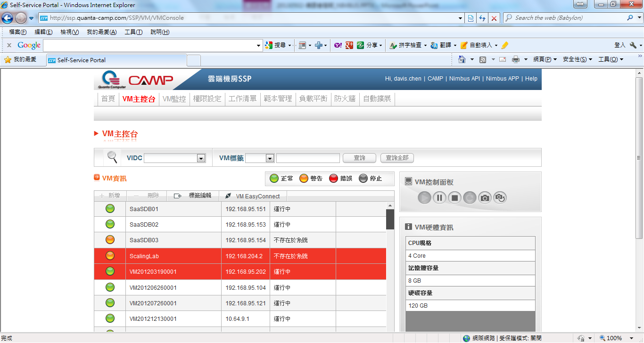The width and height of the screenshot is (644, 343).
Task: Open the VIDC dropdown list
Action: (x=201, y=158)
